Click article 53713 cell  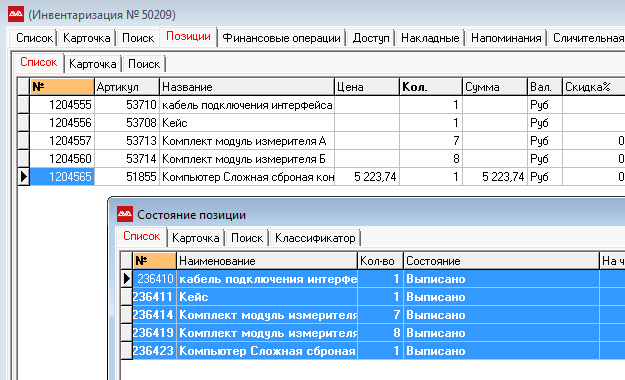[x=127, y=141]
